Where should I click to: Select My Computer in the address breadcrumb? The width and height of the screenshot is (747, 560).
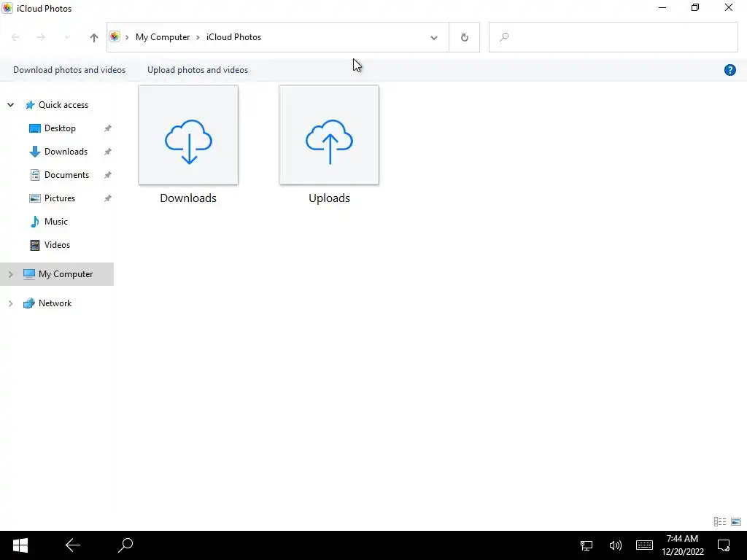163,37
